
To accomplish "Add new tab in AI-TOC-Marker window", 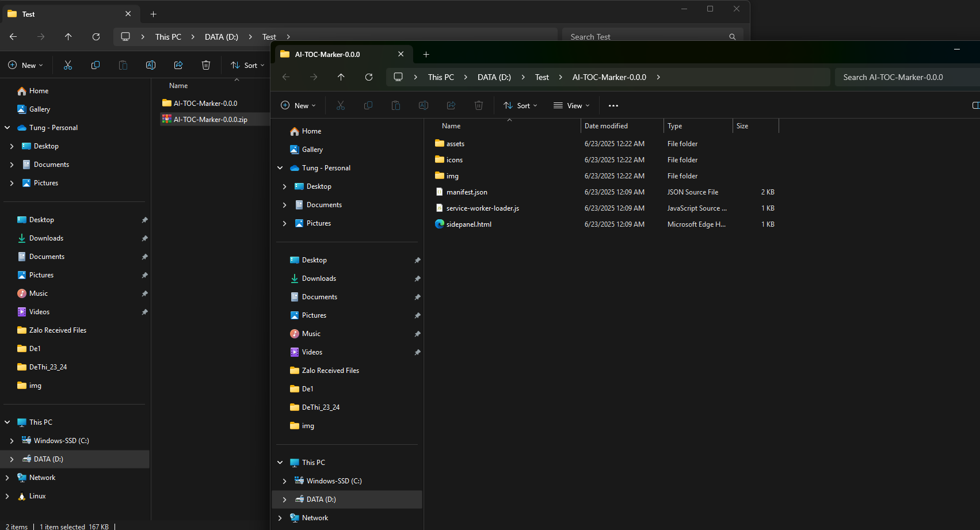I will [x=426, y=55].
